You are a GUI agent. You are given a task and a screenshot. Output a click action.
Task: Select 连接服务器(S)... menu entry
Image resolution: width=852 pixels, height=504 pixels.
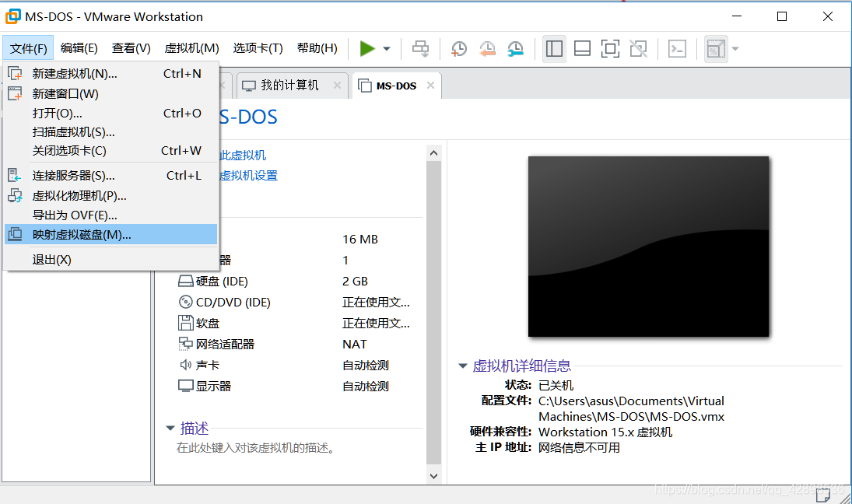tap(110, 176)
